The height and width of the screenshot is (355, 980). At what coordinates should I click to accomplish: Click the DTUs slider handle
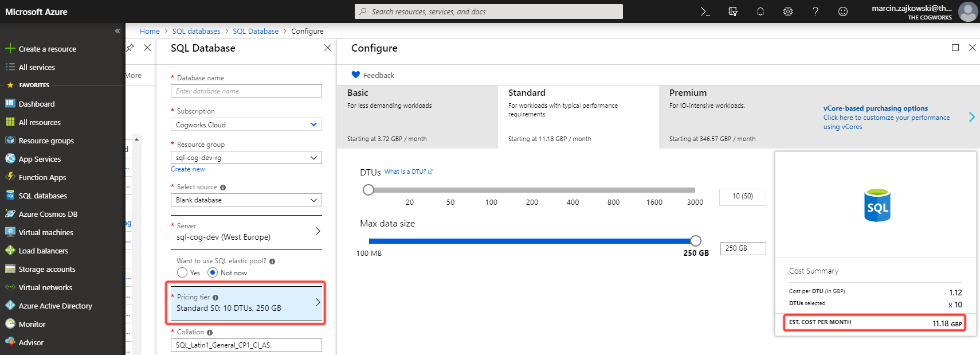pos(369,190)
